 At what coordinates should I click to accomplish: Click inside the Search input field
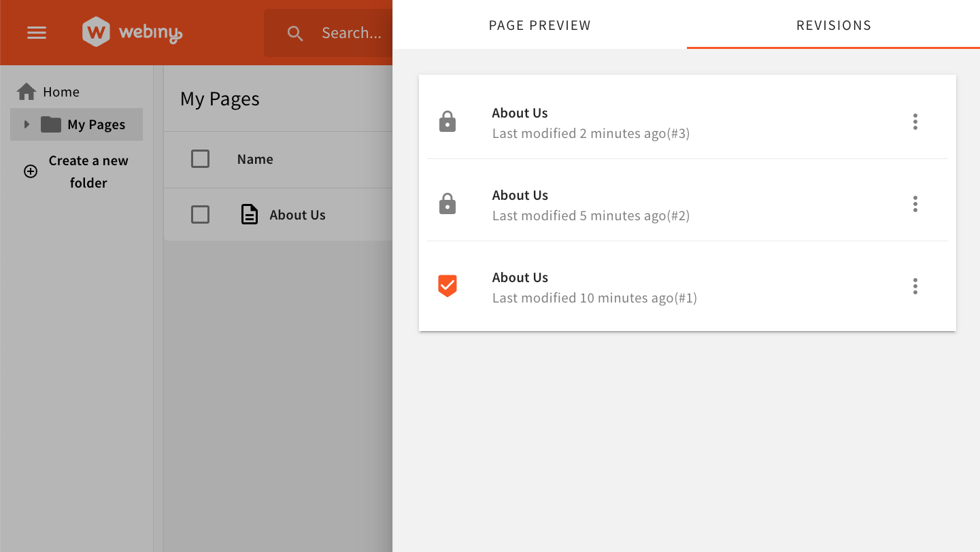click(x=351, y=33)
